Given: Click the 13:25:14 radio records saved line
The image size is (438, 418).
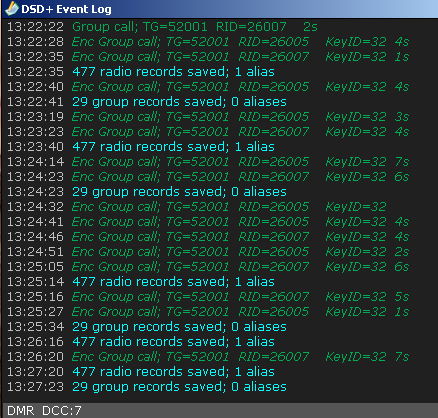Looking at the screenshot, I should pyautogui.click(x=141, y=282).
